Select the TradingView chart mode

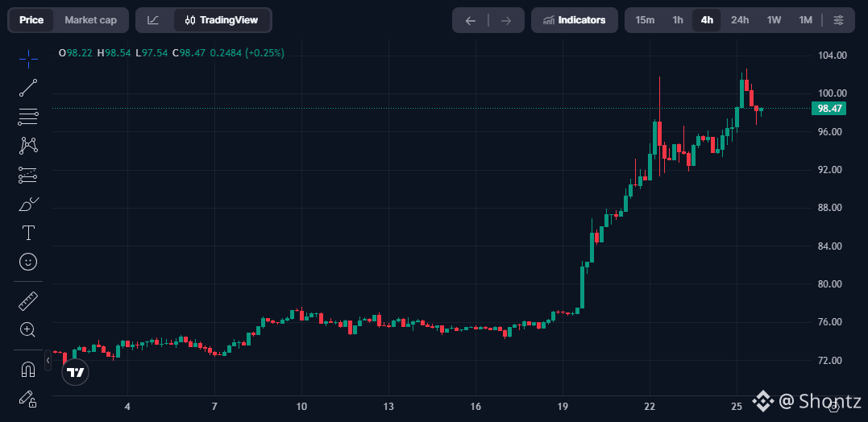pos(222,20)
